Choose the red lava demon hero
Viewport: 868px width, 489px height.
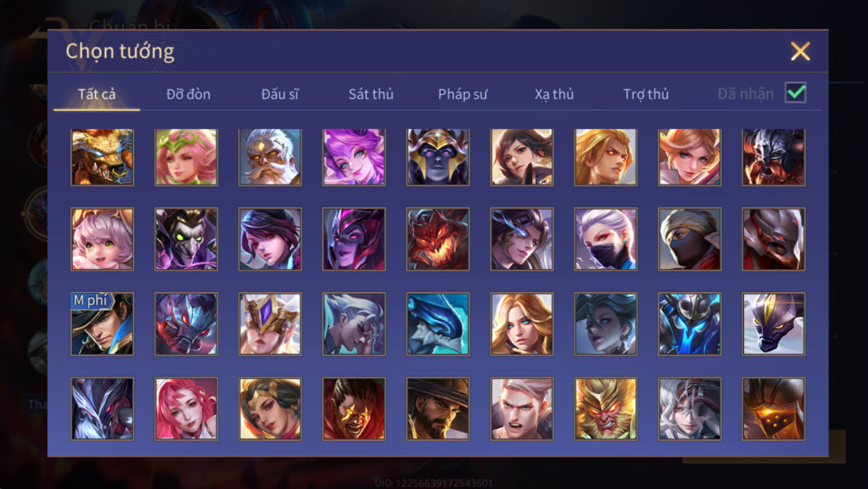pos(438,239)
